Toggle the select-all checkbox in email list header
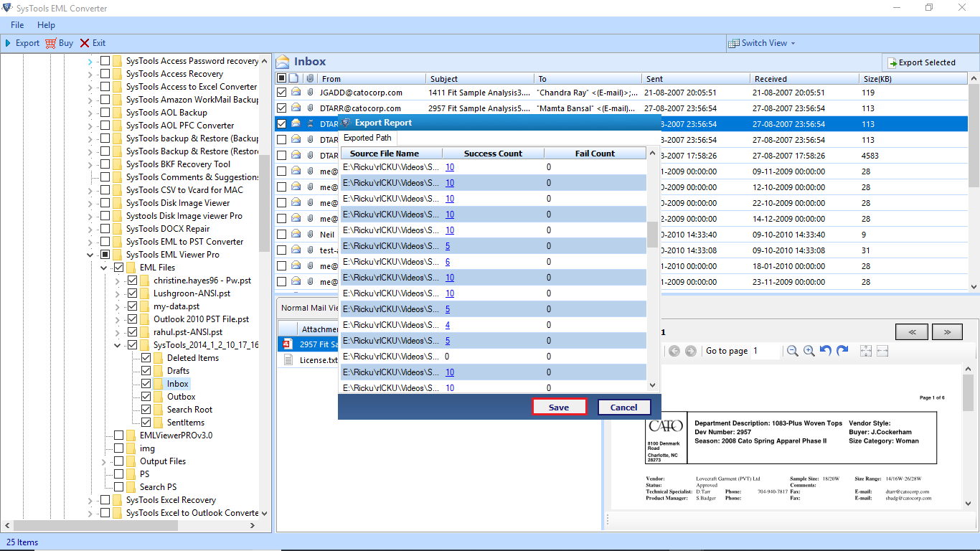980x551 pixels. tap(281, 78)
